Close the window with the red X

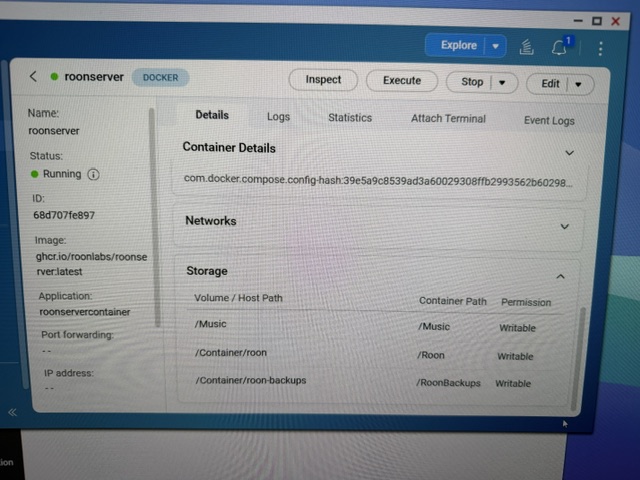pyautogui.click(x=616, y=21)
